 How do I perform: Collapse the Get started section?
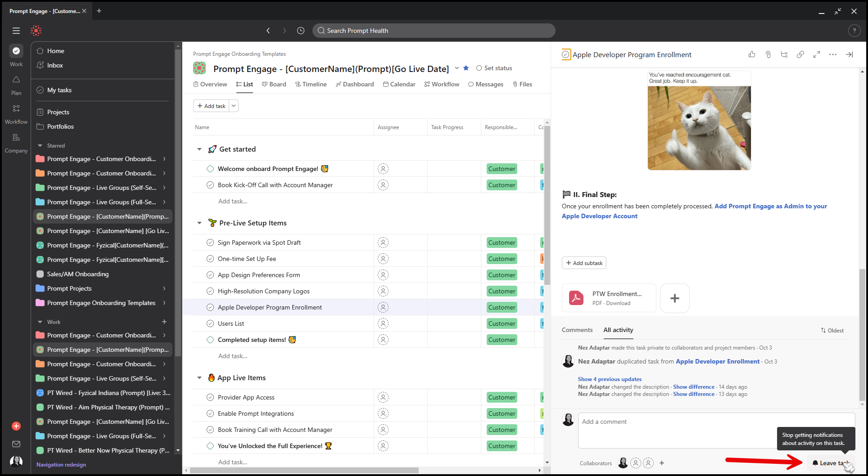(x=199, y=149)
